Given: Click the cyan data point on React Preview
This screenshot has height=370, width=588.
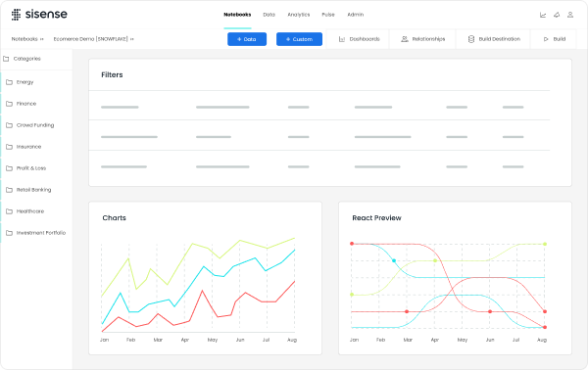Looking at the screenshot, I should pyautogui.click(x=394, y=260).
